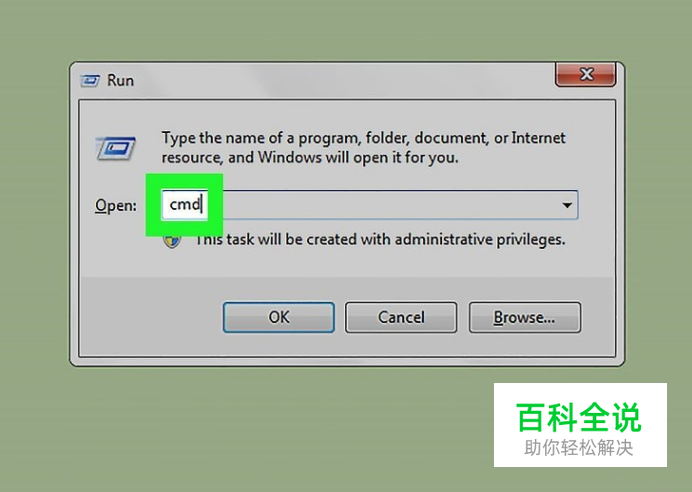This screenshot has height=492, width=692.
Task: Click the "Open:" label
Action: (x=116, y=206)
